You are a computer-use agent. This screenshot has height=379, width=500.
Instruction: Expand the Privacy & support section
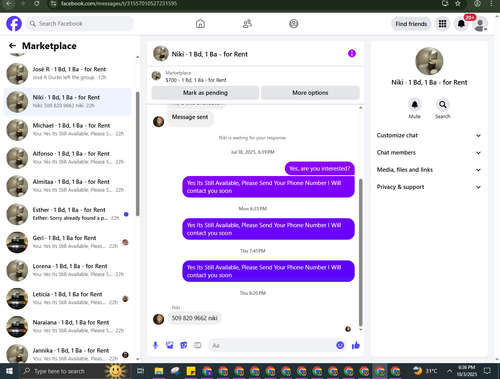(429, 187)
